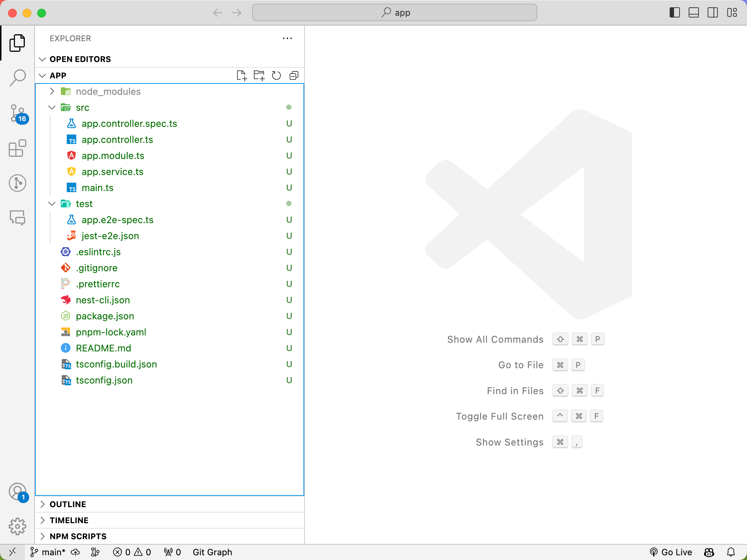The width and height of the screenshot is (747, 560).
Task: Toggle primary side bar visibility
Action: click(674, 13)
